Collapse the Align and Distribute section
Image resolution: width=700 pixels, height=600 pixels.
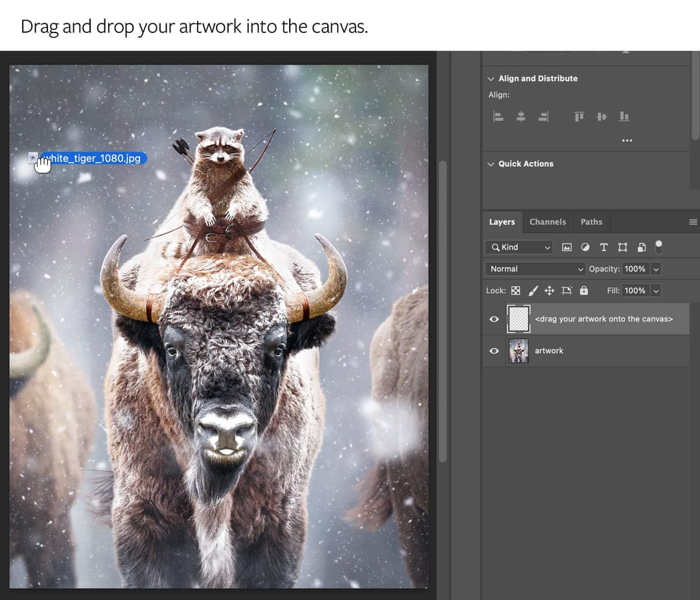(491, 78)
